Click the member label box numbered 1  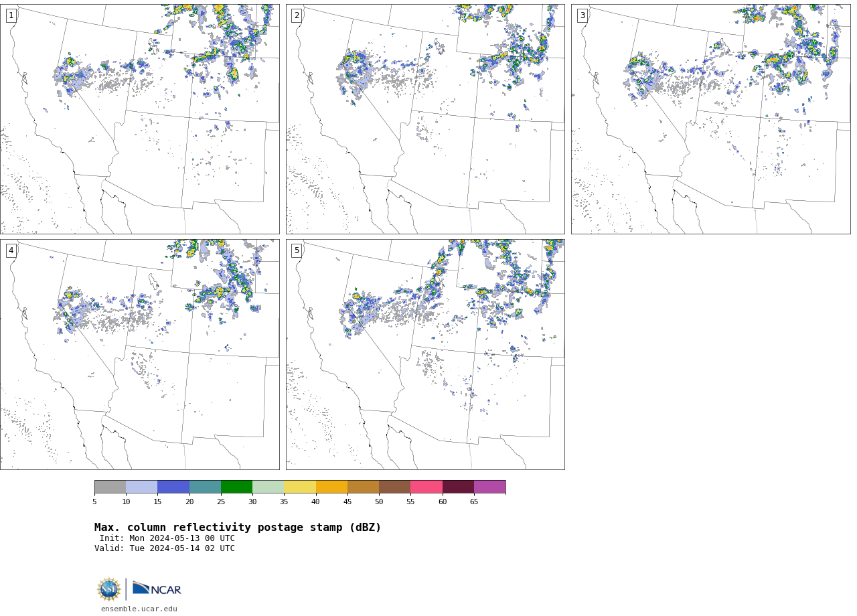pyautogui.click(x=11, y=15)
